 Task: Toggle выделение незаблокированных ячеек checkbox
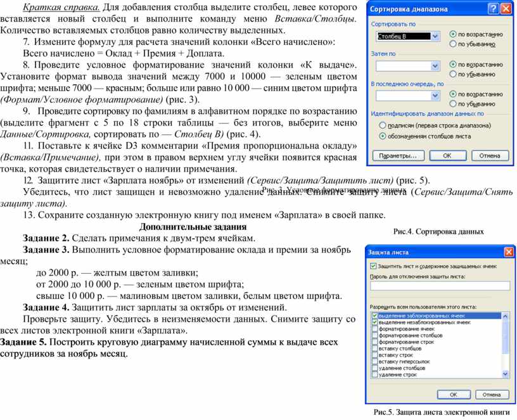click(x=374, y=322)
